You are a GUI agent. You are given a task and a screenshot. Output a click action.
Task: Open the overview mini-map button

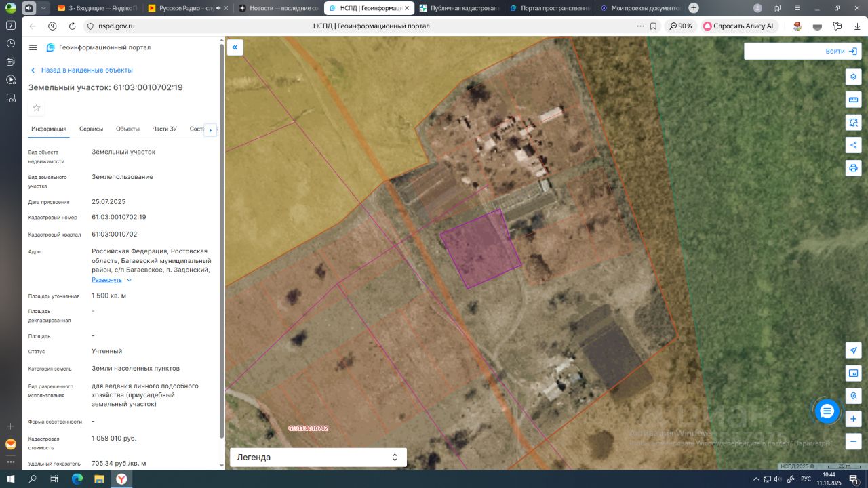click(x=853, y=373)
